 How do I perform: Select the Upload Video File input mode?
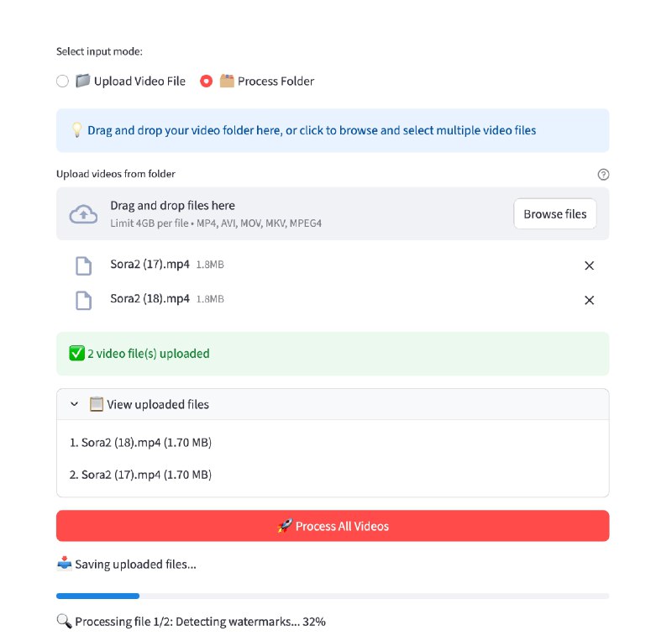click(62, 81)
